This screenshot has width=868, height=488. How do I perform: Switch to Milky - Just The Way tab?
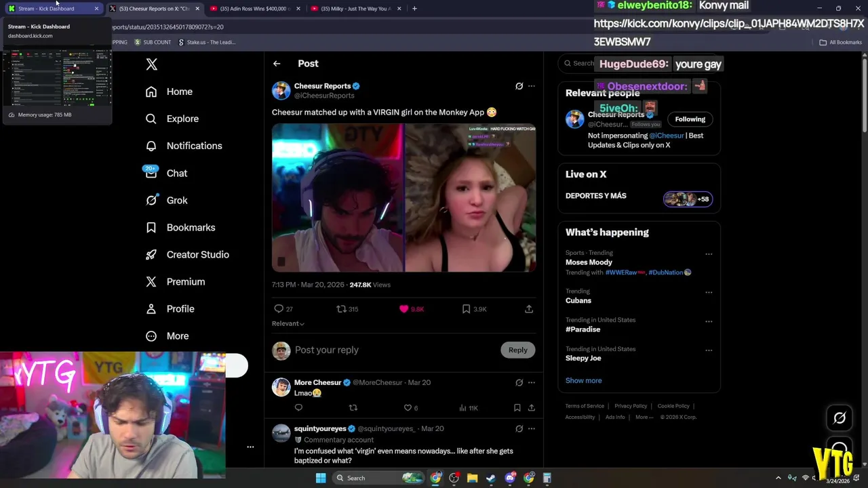coord(356,8)
